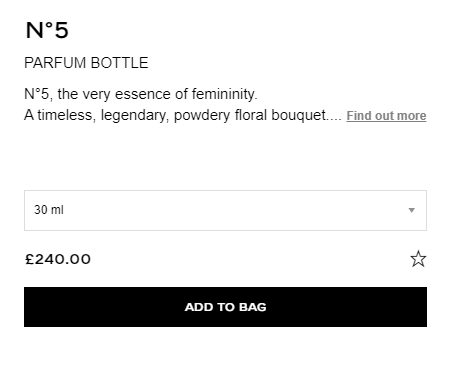
Task: Click the ellipsis after 'bouquet'
Action: (x=335, y=119)
